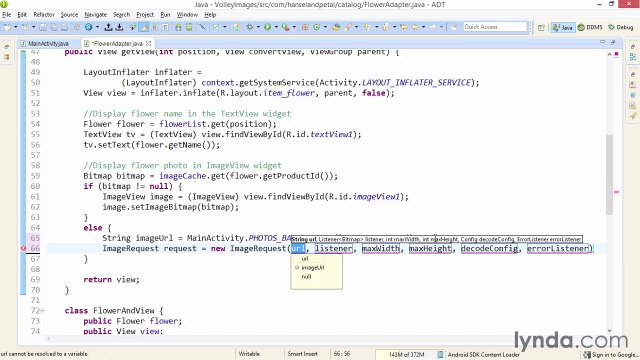The height and width of the screenshot is (360, 640).
Task: Click the upload arrow toolbar icon
Action: [109, 27]
